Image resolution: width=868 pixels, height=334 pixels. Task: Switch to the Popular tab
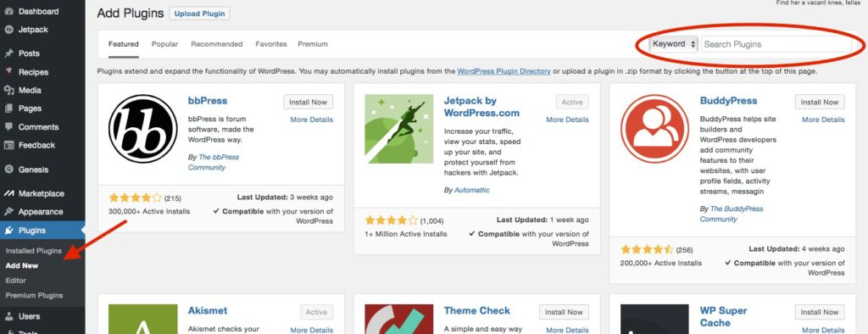point(165,44)
